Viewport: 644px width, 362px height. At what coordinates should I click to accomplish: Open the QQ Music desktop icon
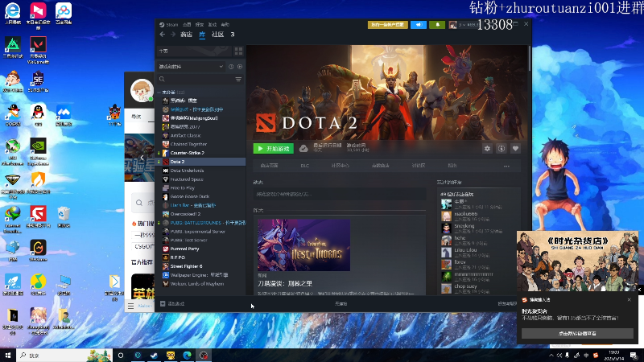38,285
